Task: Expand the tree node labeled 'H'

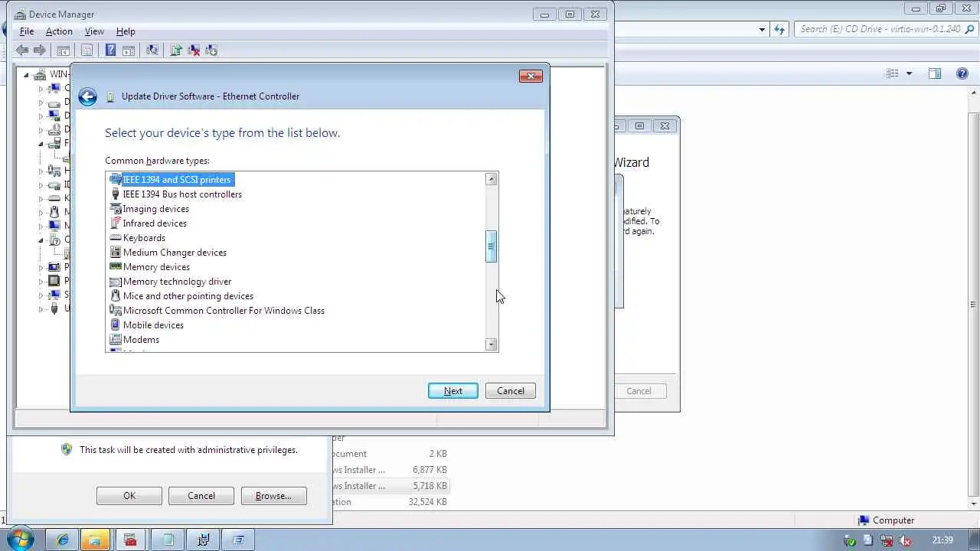Action: click(41, 171)
